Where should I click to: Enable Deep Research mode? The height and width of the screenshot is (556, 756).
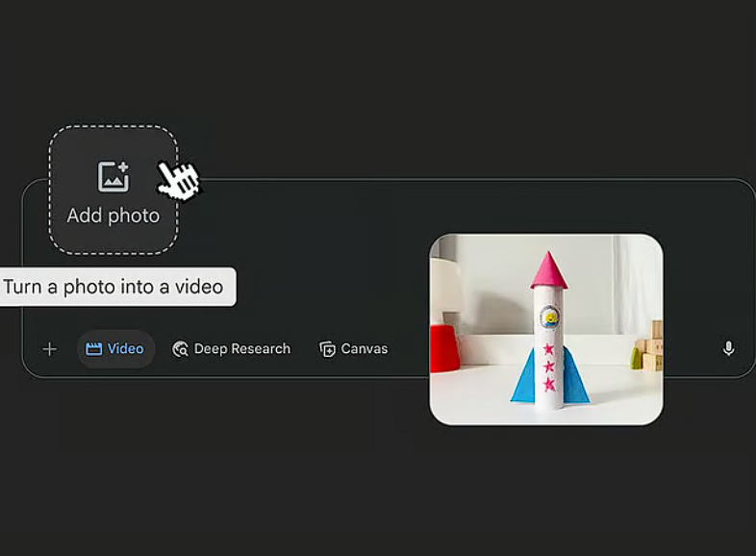coord(231,349)
